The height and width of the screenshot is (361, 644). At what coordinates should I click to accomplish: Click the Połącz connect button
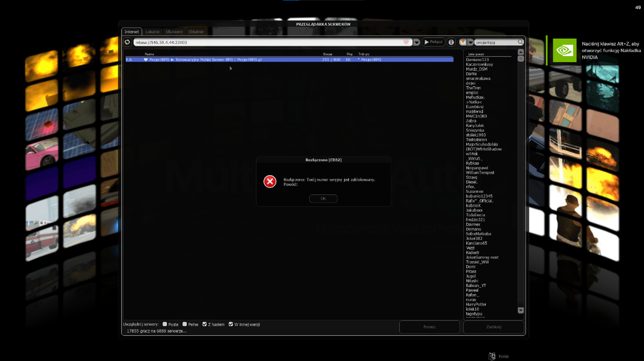click(433, 42)
